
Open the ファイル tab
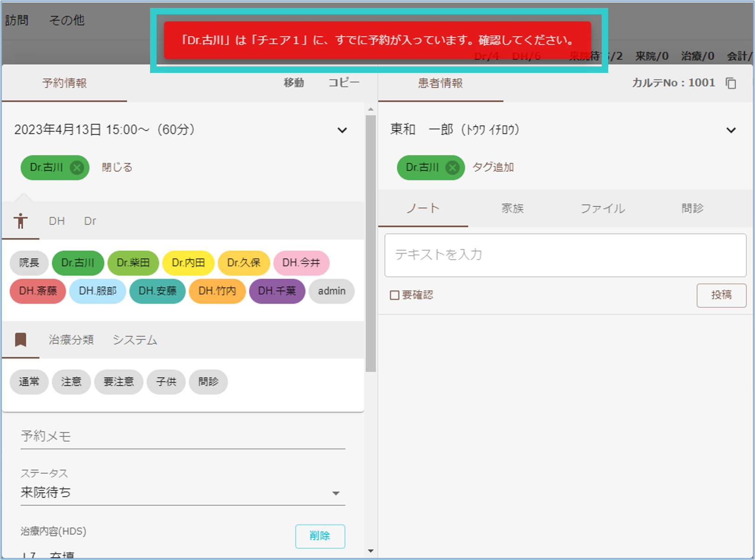(x=602, y=208)
